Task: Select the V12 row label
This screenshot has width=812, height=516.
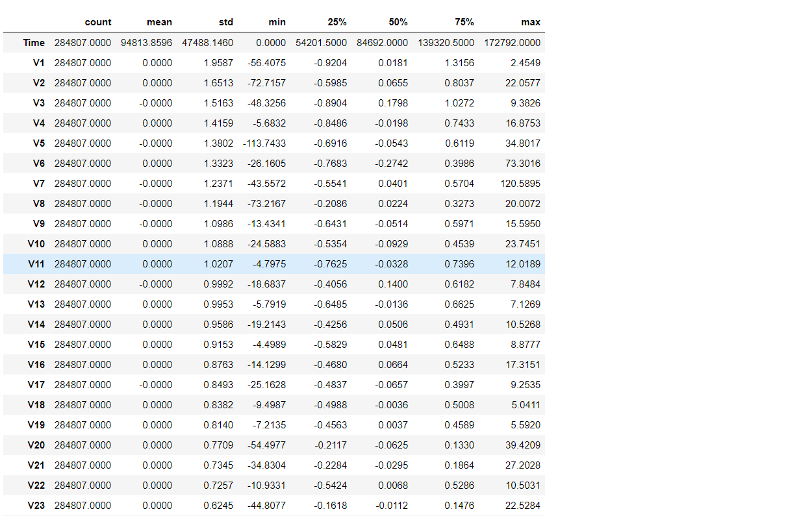Action: click(36, 284)
